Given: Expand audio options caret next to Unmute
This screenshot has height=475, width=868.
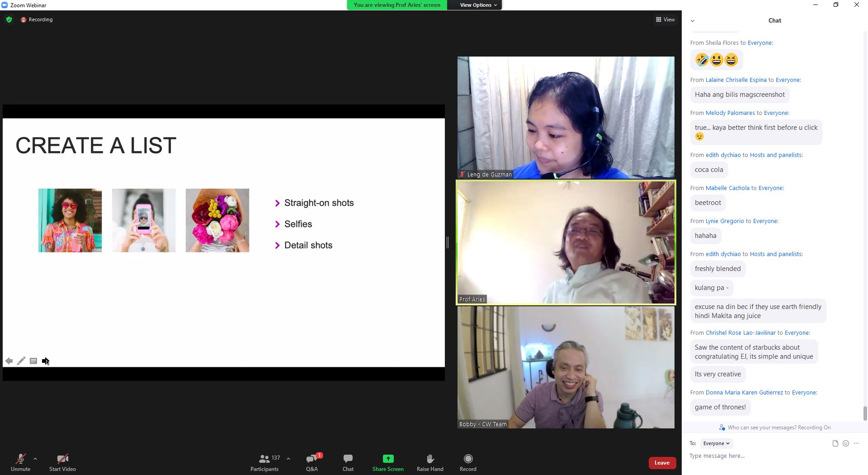Looking at the screenshot, I should [x=35, y=459].
